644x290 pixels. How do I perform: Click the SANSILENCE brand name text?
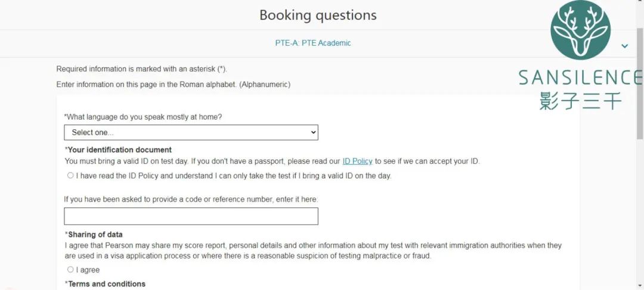pos(580,77)
